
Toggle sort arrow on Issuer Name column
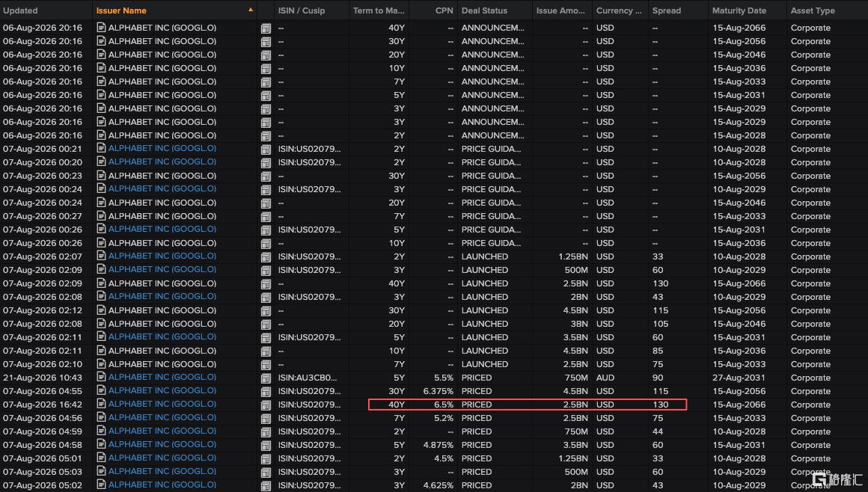point(251,10)
